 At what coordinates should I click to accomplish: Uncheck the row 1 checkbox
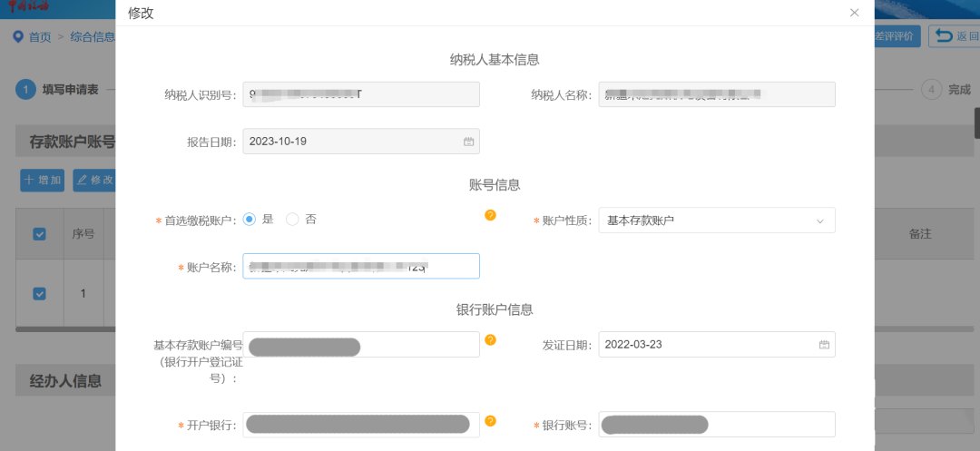[x=39, y=293]
